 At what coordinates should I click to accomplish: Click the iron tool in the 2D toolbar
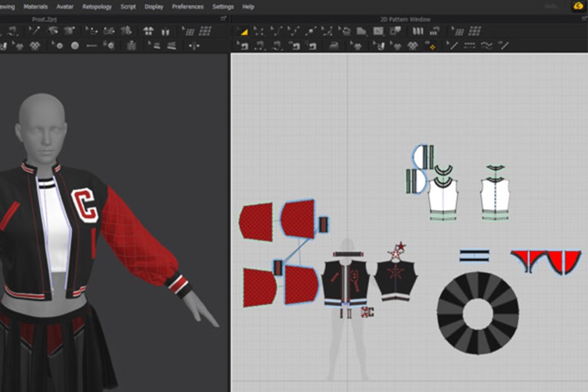pyautogui.click(x=333, y=45)
